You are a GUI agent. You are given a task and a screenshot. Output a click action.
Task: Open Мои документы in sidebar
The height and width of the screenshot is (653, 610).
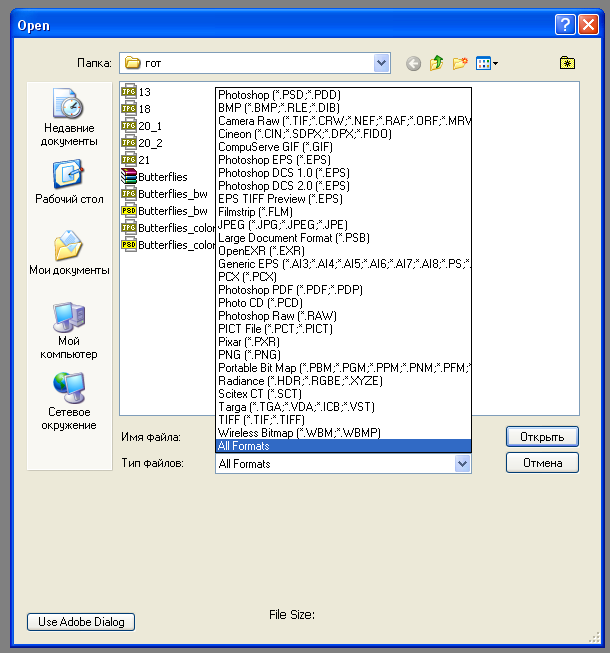point(69,253)
